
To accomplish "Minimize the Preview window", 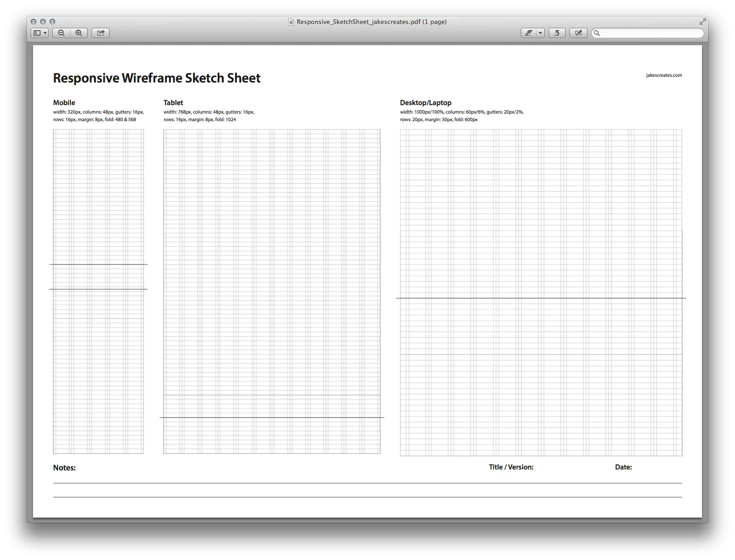I will (x=43, y=22).
